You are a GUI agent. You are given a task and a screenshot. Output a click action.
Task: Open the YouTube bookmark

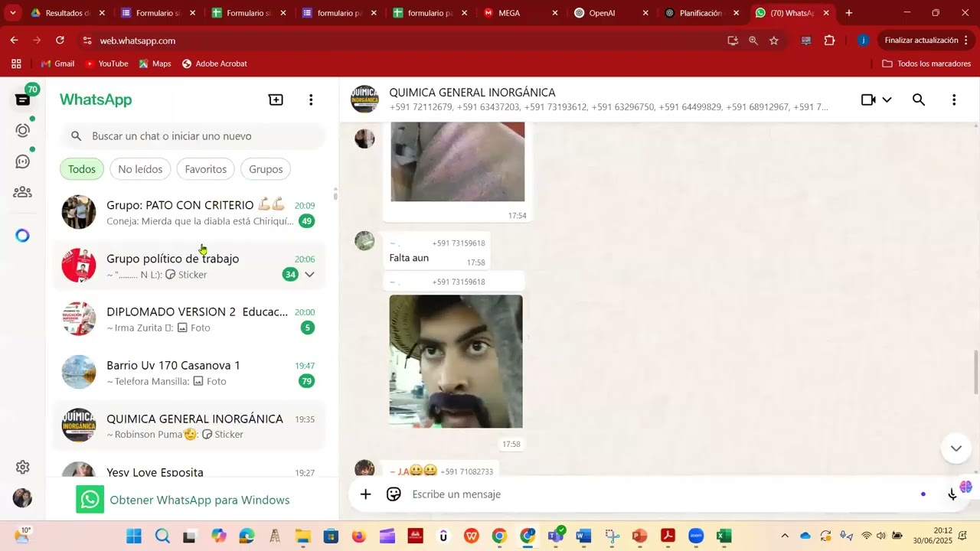click(106, 64)
